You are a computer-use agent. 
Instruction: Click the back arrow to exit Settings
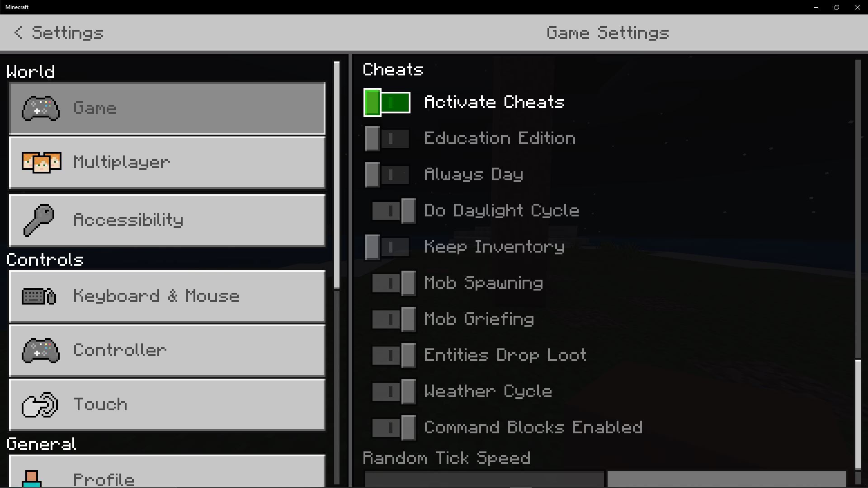click(18, 32)
